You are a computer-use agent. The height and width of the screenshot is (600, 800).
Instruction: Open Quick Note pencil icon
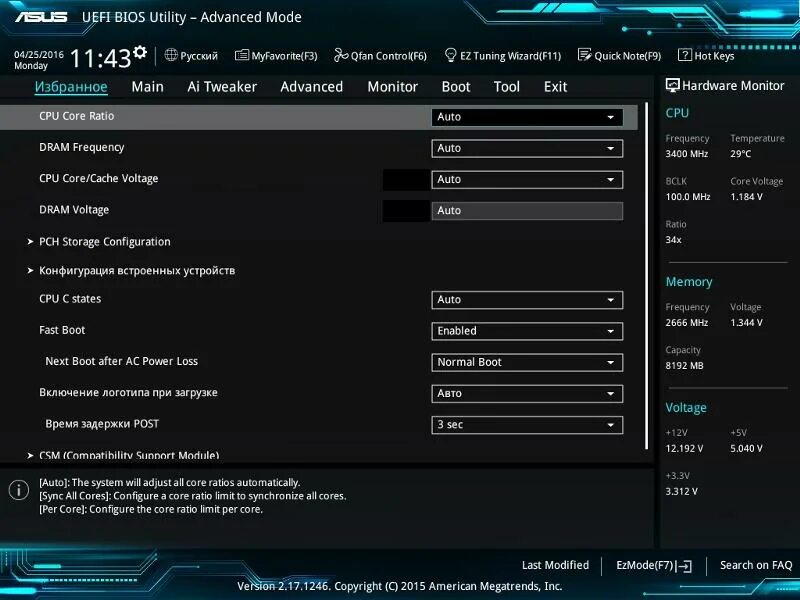click(x=584, y=55)
